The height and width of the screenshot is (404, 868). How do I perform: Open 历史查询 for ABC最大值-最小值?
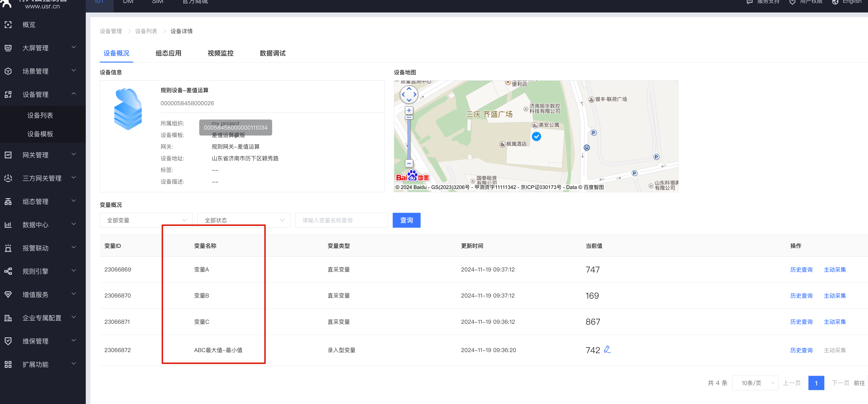tap(801, 350)
